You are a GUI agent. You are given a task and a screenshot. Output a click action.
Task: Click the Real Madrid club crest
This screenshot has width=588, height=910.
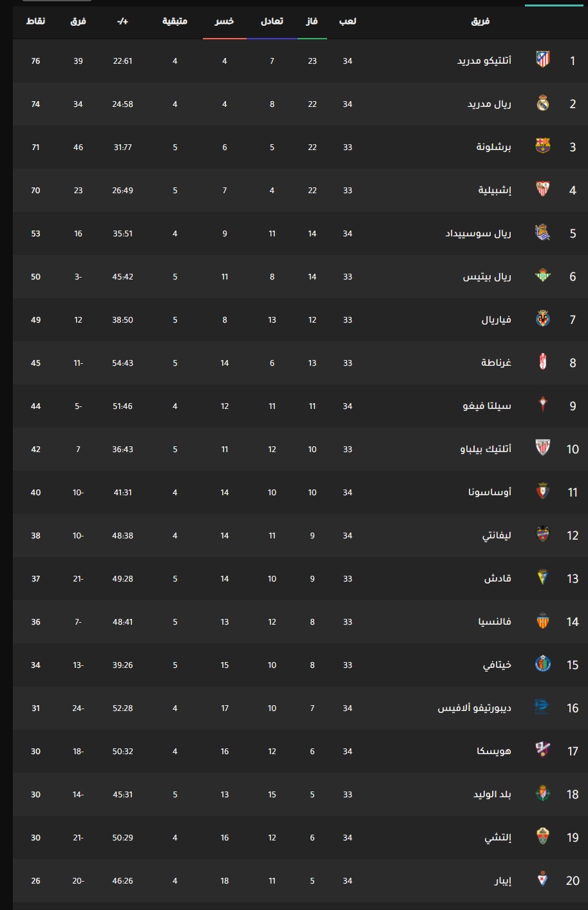(x=543, y=104)
